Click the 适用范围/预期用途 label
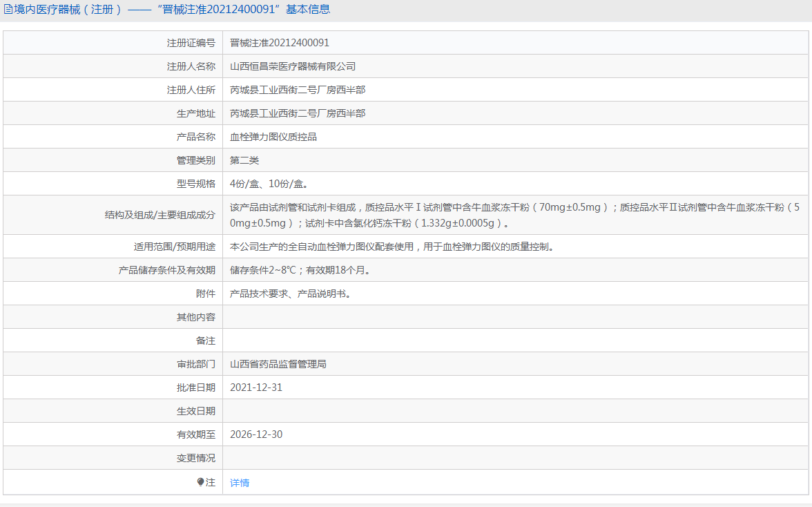Image resolution: width=812 pixels, height=507 pixels. click(x=175, y=247)
